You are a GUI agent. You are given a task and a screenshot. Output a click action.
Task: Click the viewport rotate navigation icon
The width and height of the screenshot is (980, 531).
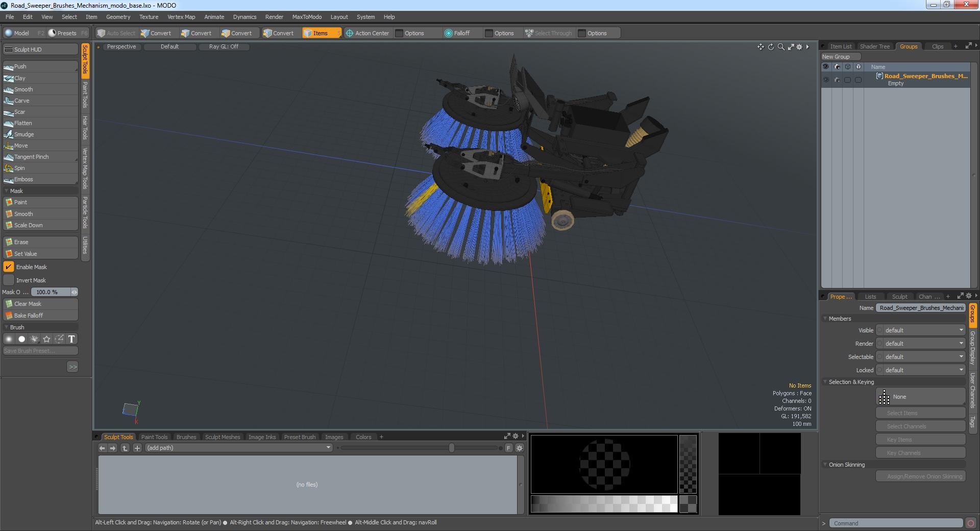(x=771, y=47)
